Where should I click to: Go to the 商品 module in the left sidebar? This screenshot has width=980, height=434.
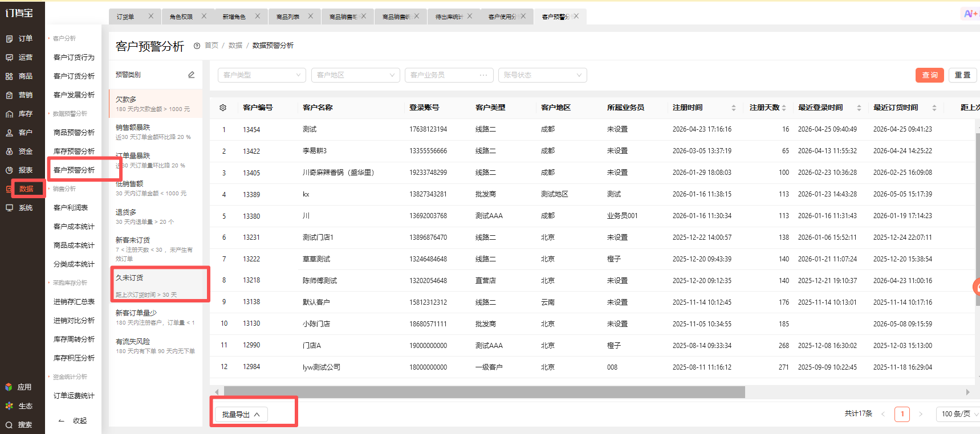click(x=19, y=76)
